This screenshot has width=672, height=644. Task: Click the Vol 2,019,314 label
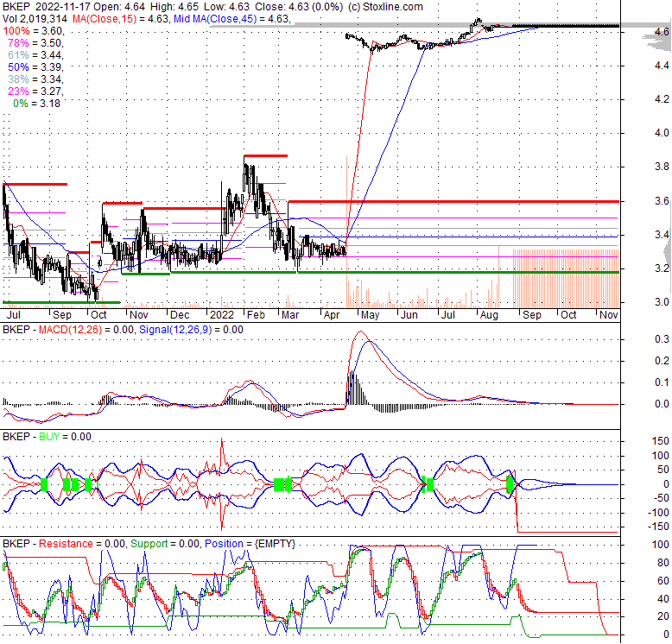(35, 18)
